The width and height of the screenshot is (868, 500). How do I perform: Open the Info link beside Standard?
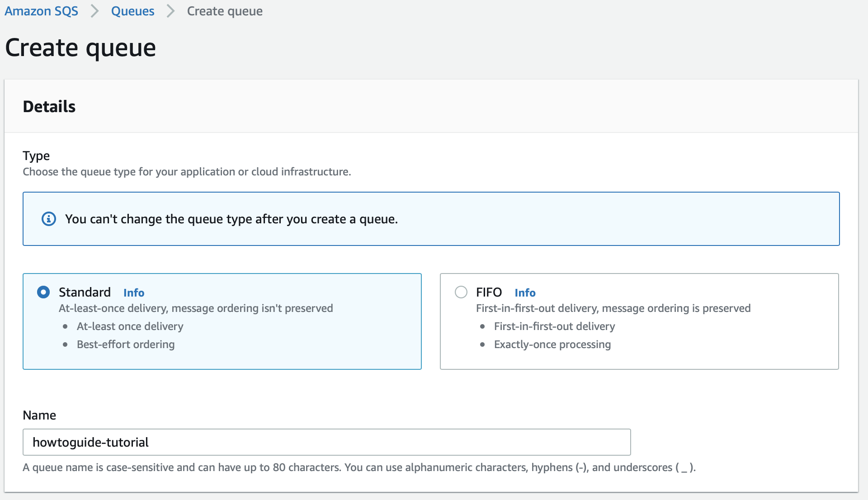coord(133,292)
